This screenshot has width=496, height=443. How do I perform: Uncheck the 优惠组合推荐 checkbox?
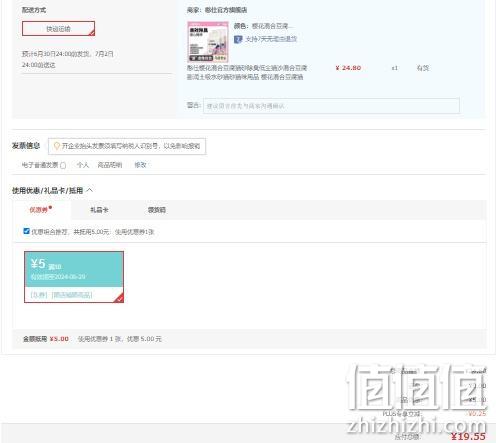(x=27, y=231)
